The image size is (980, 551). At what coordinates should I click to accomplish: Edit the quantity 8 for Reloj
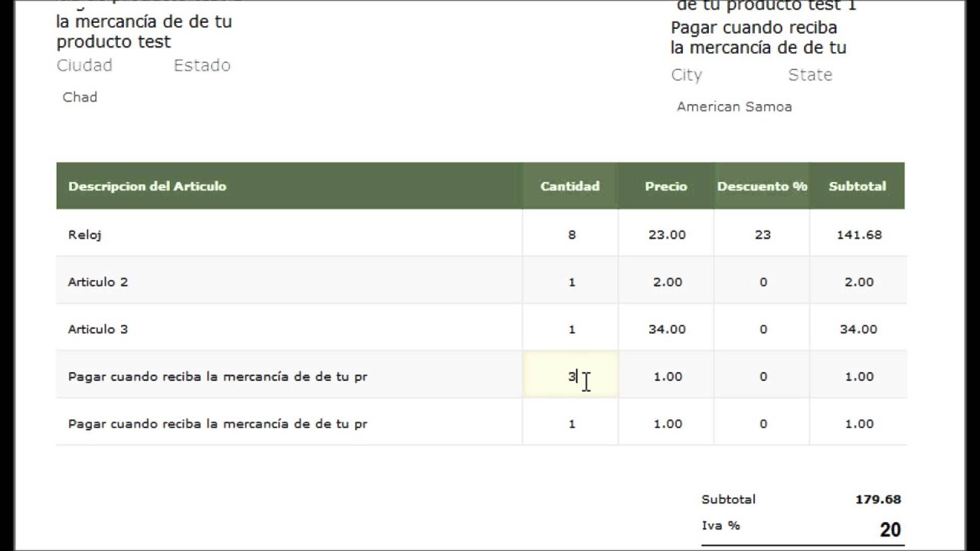pos(571,235)
